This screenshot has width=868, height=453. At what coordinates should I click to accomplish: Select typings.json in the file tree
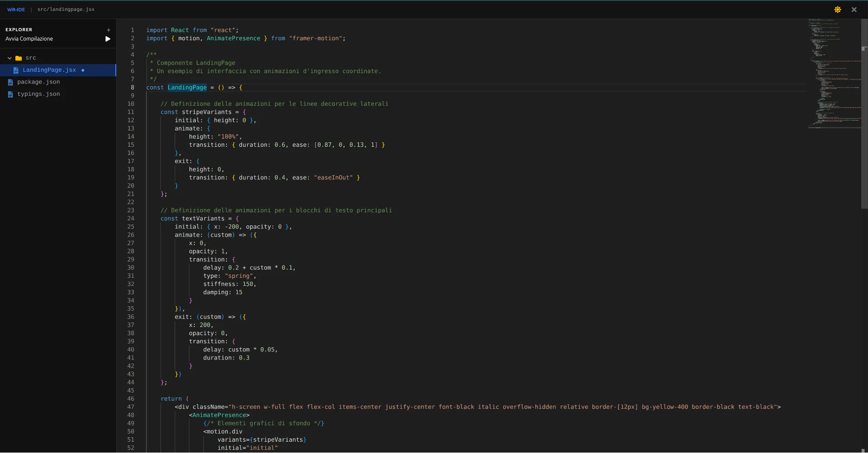pyautogui.click(x=38, y=94)
